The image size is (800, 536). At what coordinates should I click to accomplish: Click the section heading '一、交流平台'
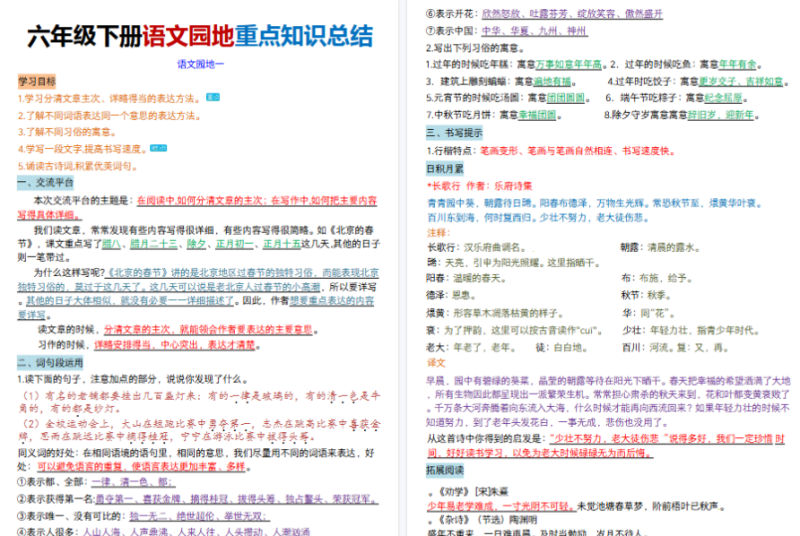(46, 183)
